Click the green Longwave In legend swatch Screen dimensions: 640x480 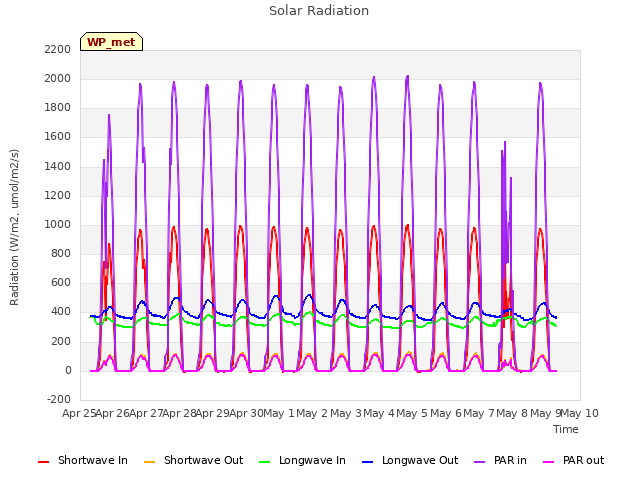[x=264, y=462]
